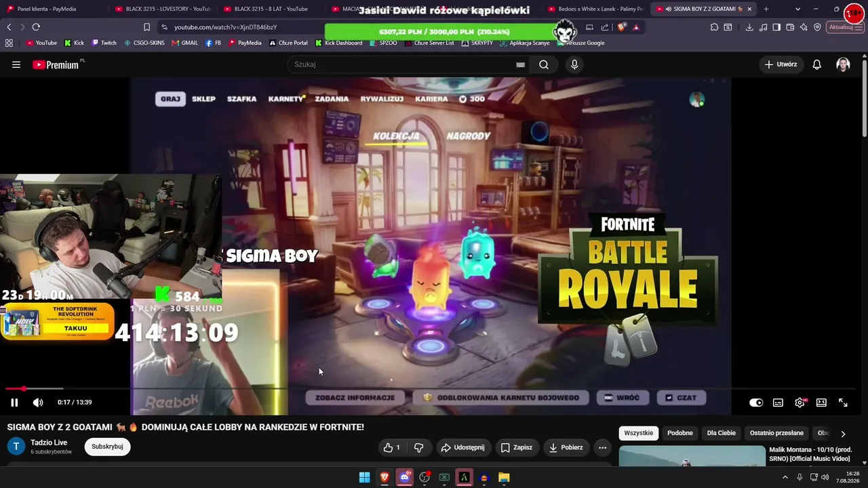This screenshot has height=488, width=868.
Task: Select the Podobne filter chip
Action: (x=680, y=433)
